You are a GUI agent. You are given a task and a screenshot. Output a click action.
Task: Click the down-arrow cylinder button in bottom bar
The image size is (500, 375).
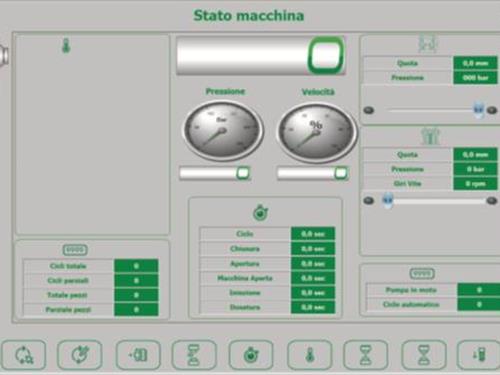[x=479, y=355]
